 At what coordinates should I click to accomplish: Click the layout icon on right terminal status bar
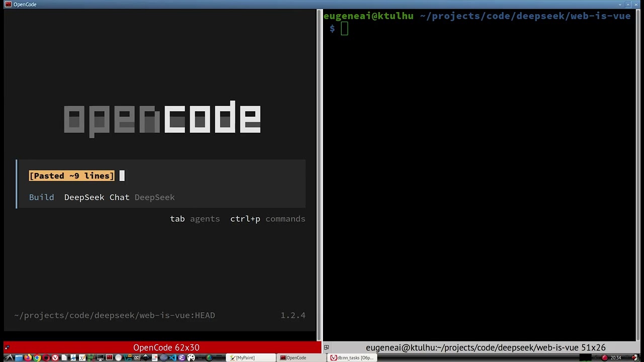tap(326, 347)
